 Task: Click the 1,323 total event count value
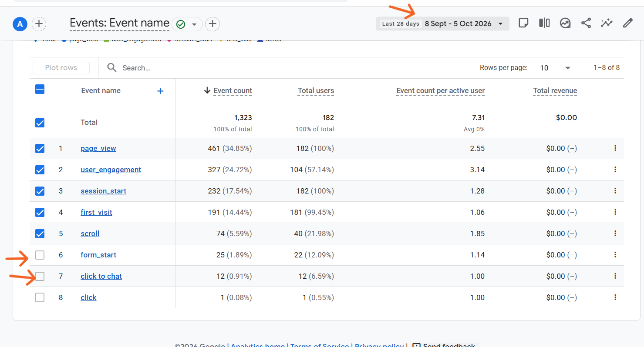[243, 118]
